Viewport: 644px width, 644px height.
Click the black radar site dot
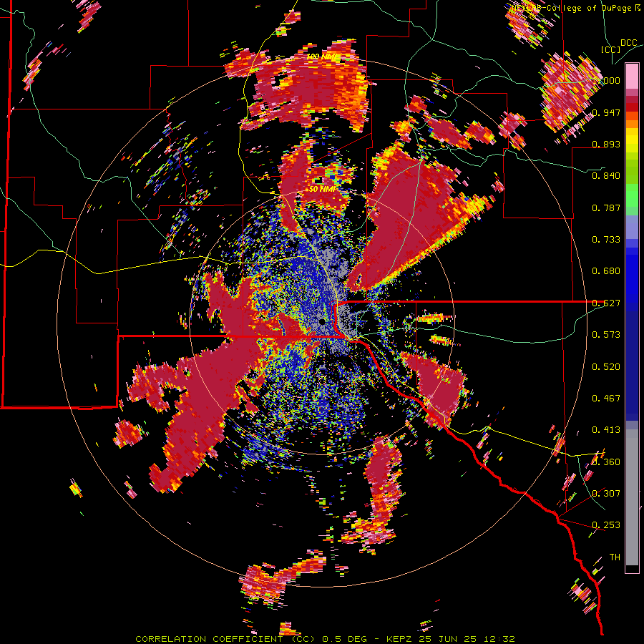(x=322, y=321)
